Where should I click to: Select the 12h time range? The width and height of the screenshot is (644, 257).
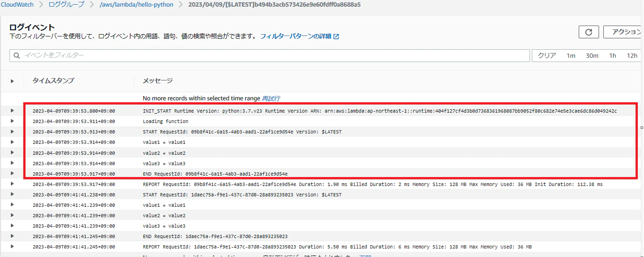coord(632,55)
